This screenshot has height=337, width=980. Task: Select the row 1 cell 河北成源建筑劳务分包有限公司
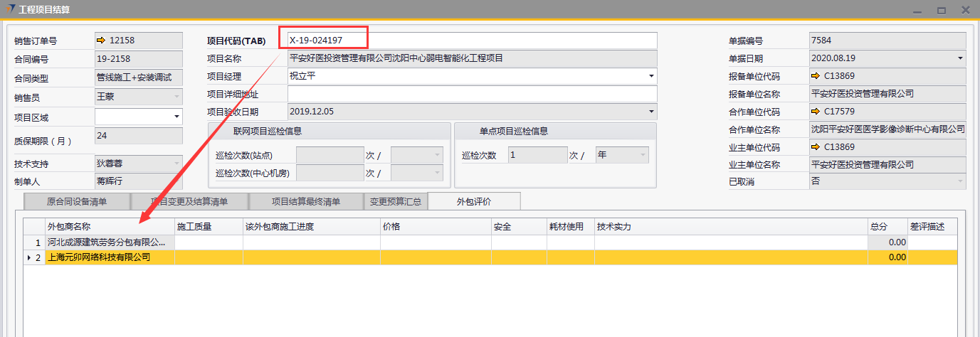click(110, 242)
